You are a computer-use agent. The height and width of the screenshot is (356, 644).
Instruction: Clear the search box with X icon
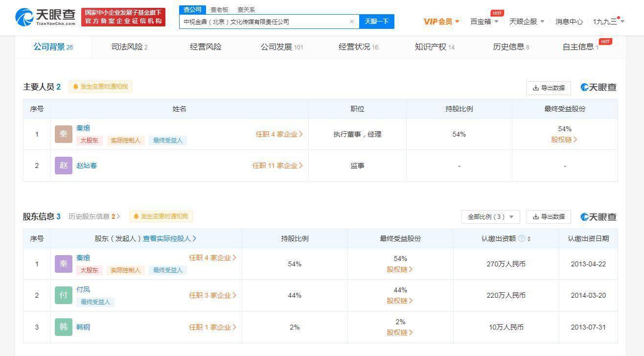tap(351, 22)
